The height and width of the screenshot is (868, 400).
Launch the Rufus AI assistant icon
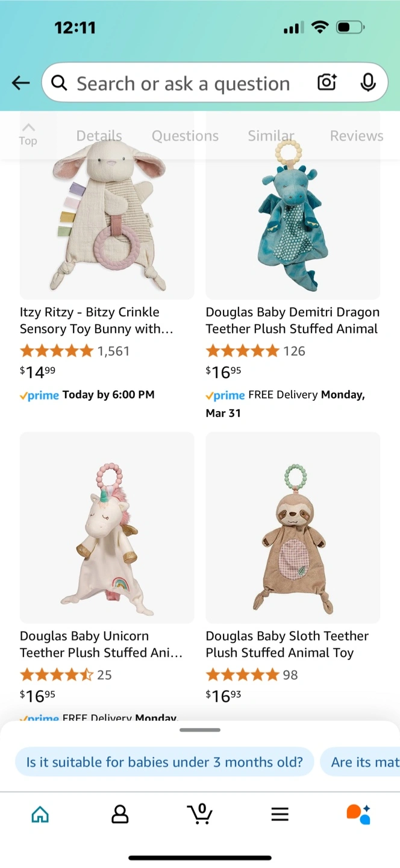tap(358, 814)
